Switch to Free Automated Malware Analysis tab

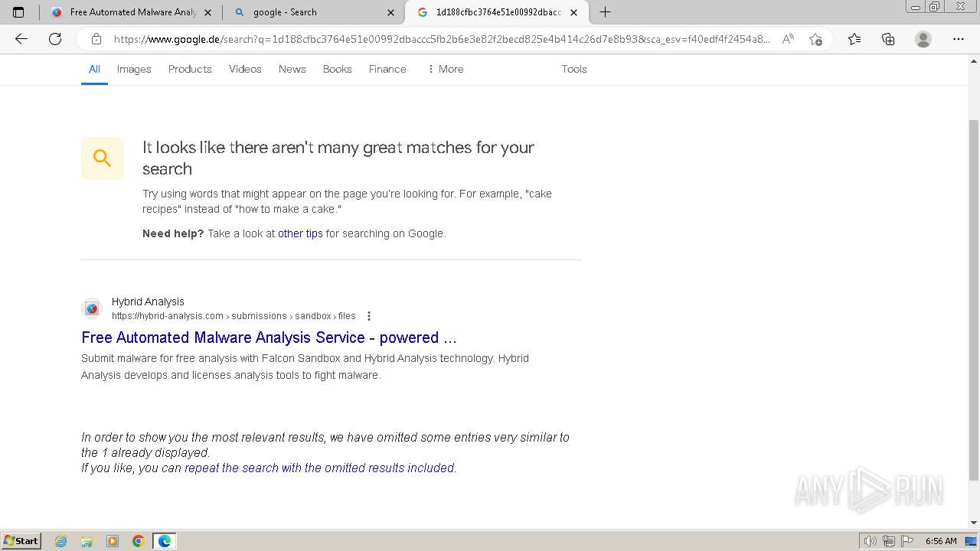click(130, 12)
